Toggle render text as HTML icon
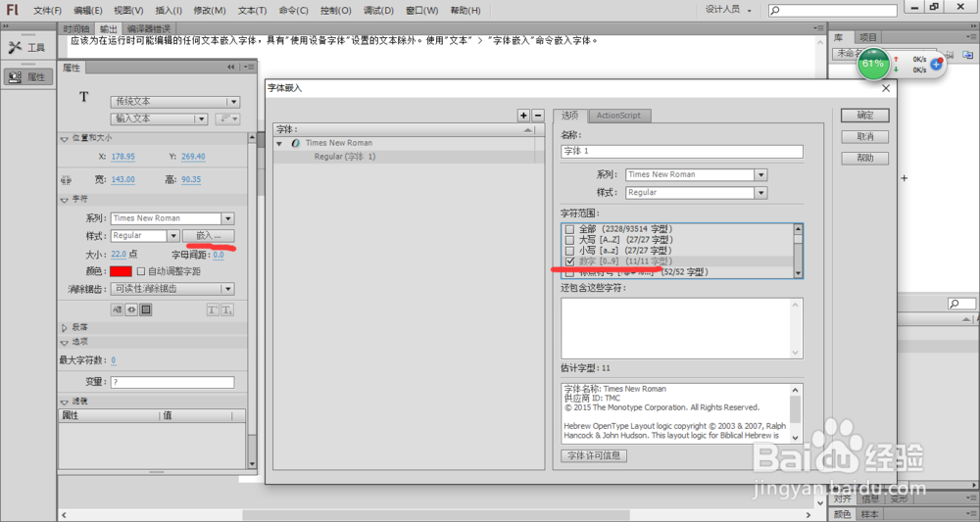Image resolution: width=980 pixels, height=522 pixels. point(131,309)
